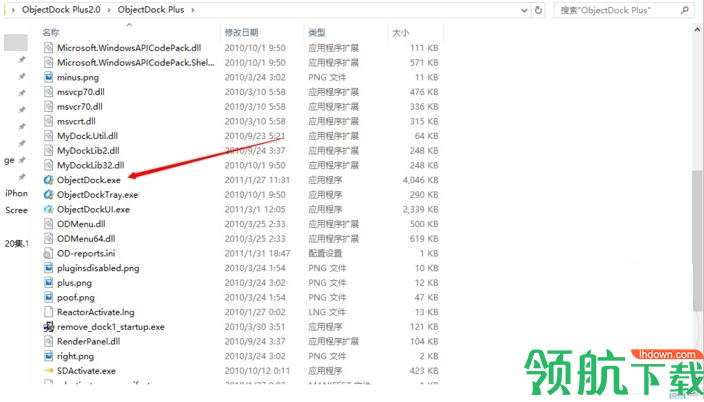This screenshot has width=704, height=402.
Task: Select the file name Microsoft.WindowsAPICodePack.Shel...
Action: point(136,62)
